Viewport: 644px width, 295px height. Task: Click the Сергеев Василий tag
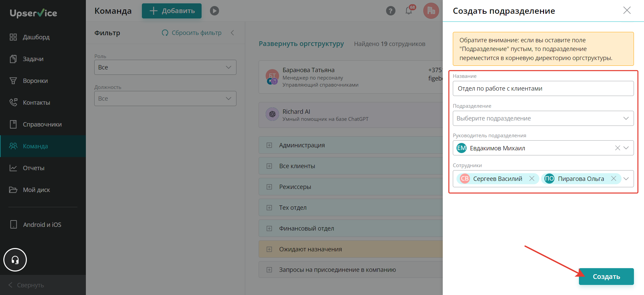coord(498,179)
